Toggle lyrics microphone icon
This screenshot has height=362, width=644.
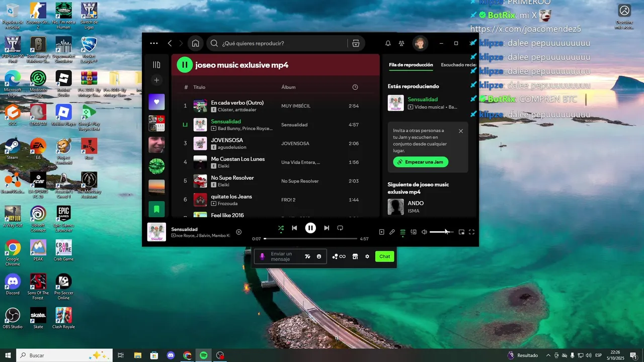pos(392,232)
